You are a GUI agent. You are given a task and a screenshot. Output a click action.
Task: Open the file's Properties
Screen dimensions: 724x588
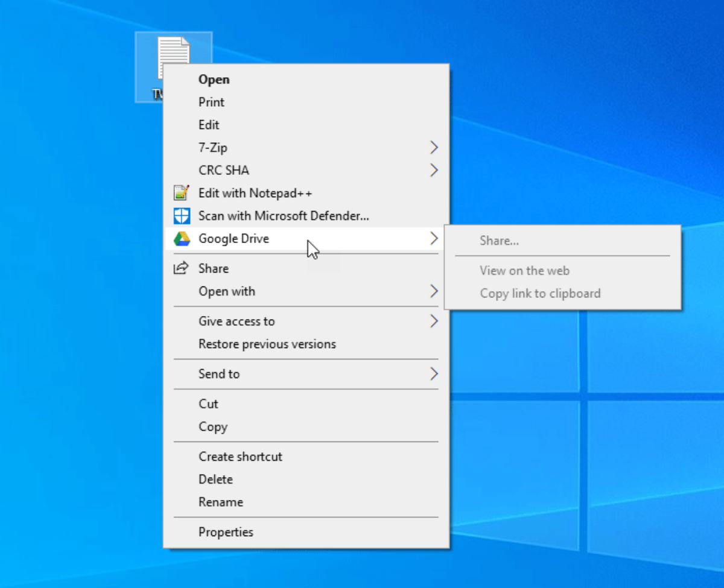(x=226, y=532)
